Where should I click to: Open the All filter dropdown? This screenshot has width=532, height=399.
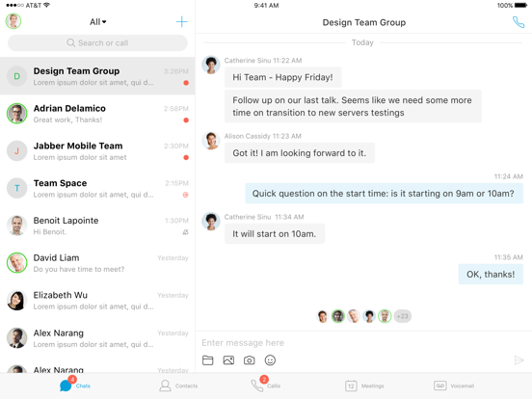97,22
